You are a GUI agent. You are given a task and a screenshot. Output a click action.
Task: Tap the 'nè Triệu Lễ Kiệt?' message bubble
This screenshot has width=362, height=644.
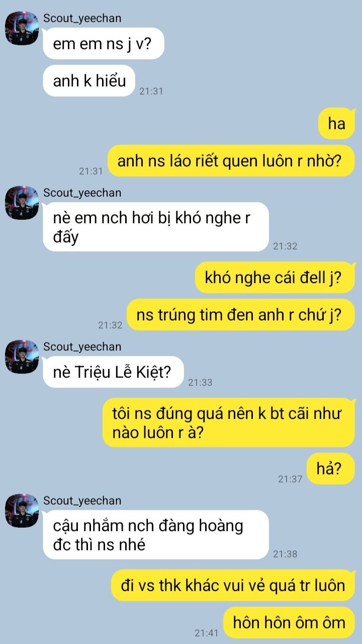coord(114,372)
